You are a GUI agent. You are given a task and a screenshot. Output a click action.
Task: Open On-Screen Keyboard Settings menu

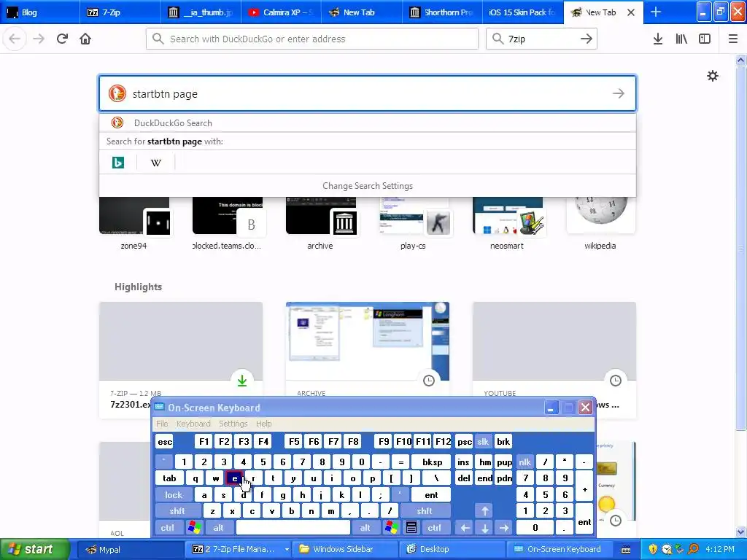(233, 424)
